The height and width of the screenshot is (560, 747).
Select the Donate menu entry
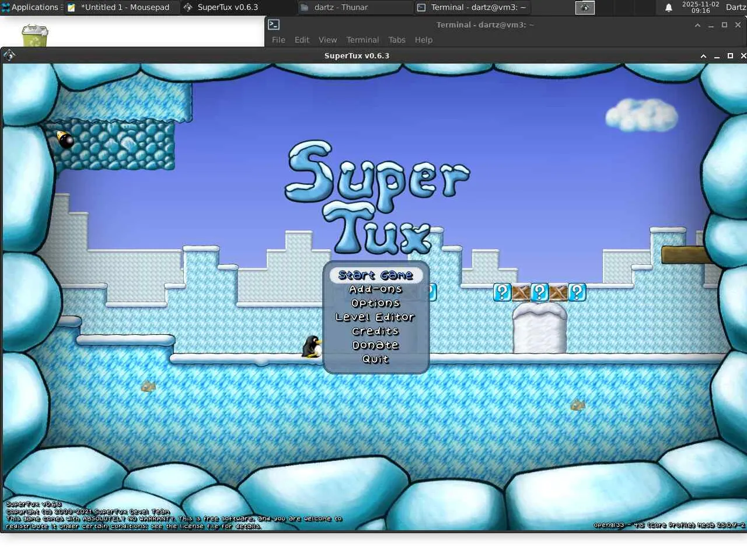point(375,345)
